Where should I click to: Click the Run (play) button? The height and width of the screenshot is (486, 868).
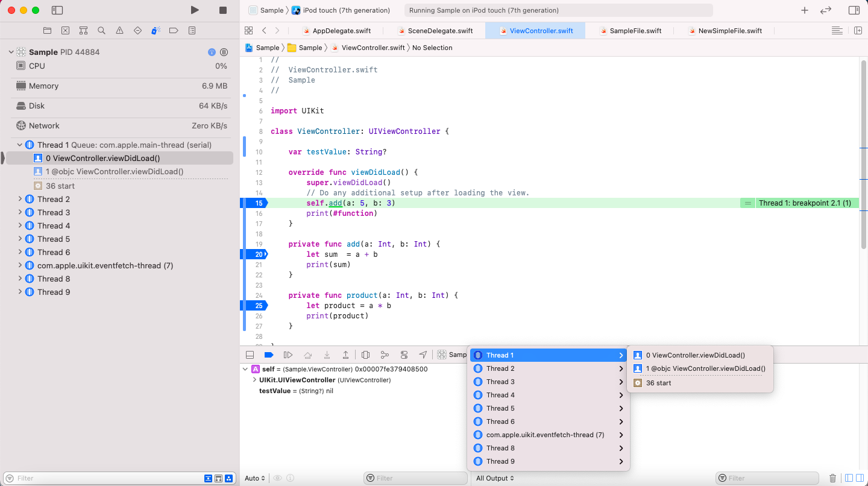pyautogui.click(x=195, y=10)
